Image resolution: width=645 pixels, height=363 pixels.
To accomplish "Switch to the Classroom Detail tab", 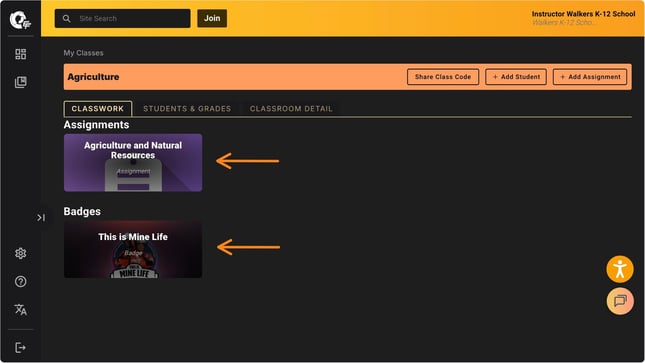I will point(291,109).
